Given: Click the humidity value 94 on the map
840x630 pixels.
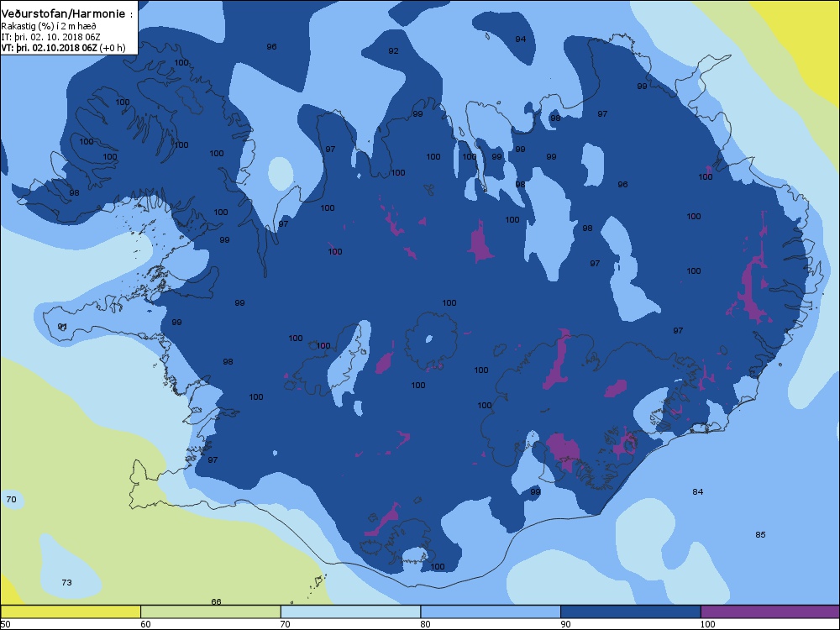Looking at the screenshot, I should (x=520, y=39).
